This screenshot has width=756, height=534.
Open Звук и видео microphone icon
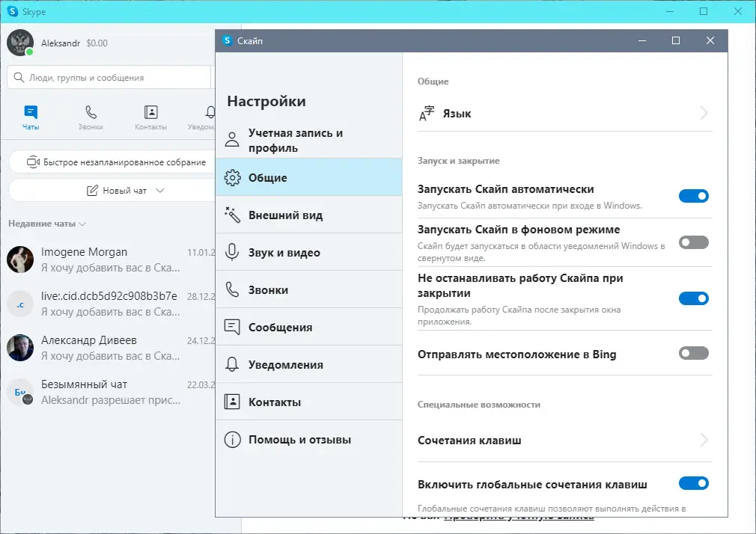[231, 252]
